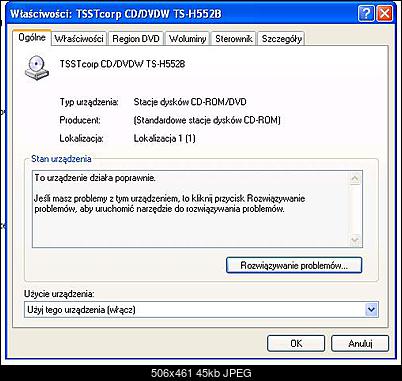
Task: Click the Producent label
Action: [80, 120]
